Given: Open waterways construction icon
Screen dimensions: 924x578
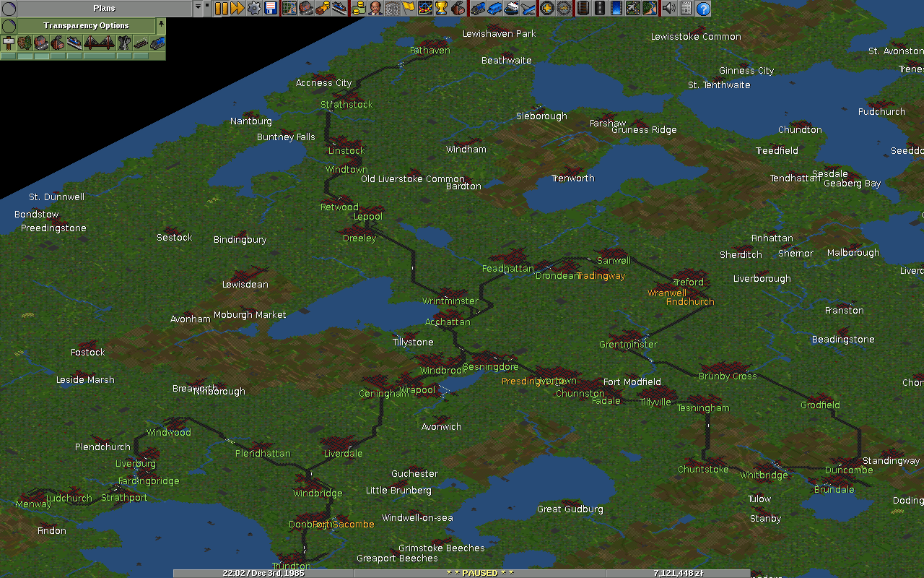Looking at the screenshot, I should (616, 9).
